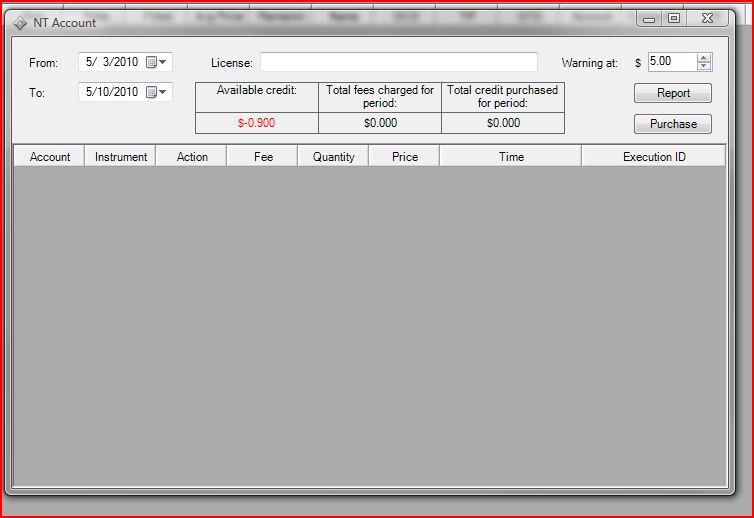Click the From date field 5/ 3/2010
This screenshot has width=754, height=518.
pyautogui.click(x=126, y=62)
